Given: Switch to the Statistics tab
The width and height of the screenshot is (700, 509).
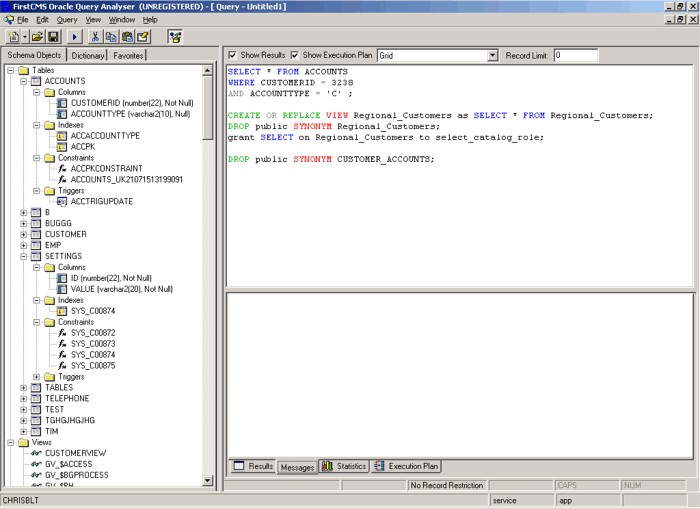Looking at the screenshot, I should point(344,466).
